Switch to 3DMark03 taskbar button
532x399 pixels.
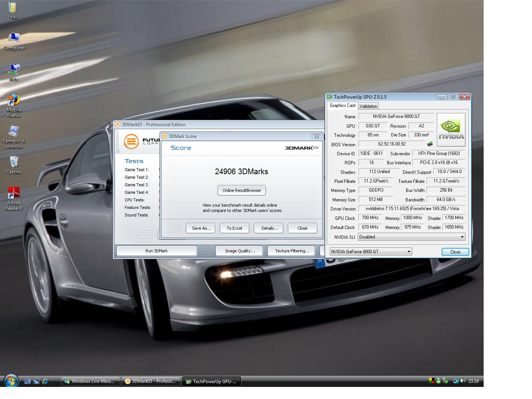tap(151, 381)
